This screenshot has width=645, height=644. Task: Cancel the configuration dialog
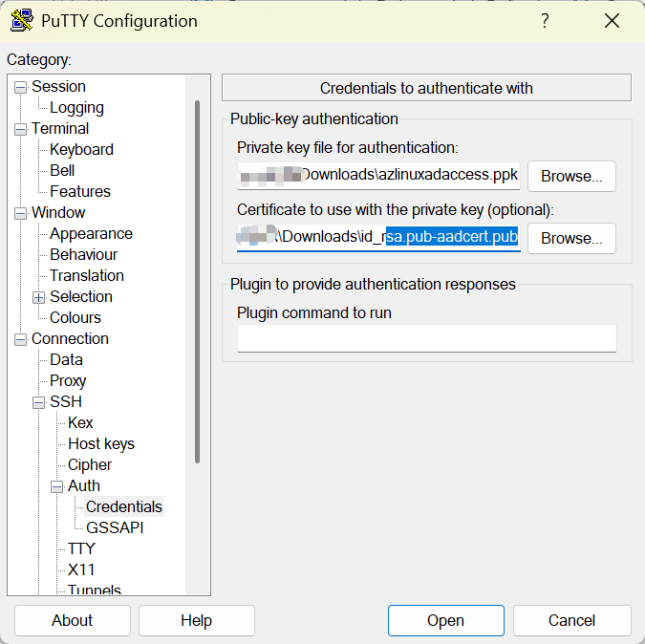click(571, 620)
